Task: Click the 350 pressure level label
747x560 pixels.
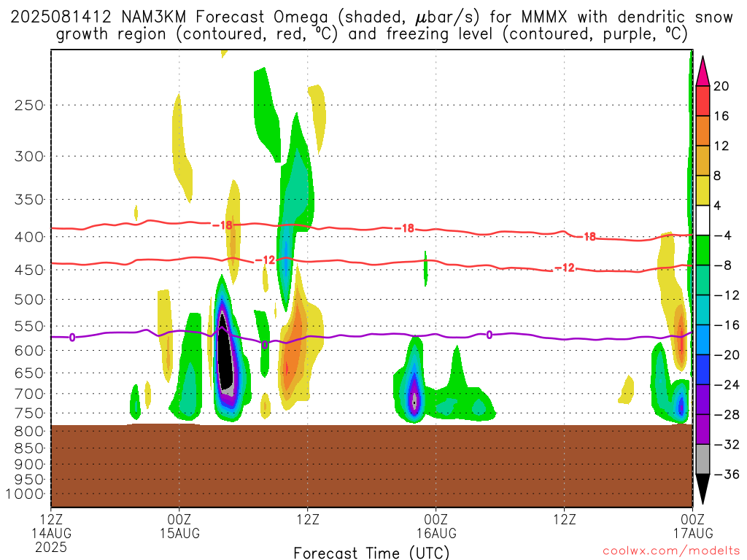Action: click(29, 200)
